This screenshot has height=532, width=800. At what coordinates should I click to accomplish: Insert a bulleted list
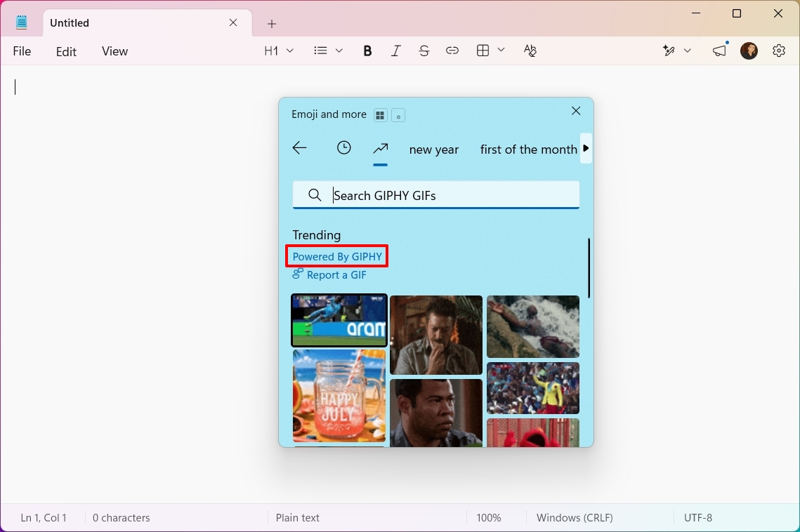click(320, 51)
